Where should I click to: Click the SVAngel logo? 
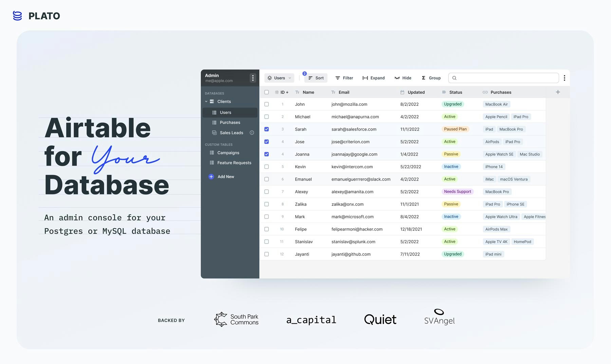click(439, 317)
